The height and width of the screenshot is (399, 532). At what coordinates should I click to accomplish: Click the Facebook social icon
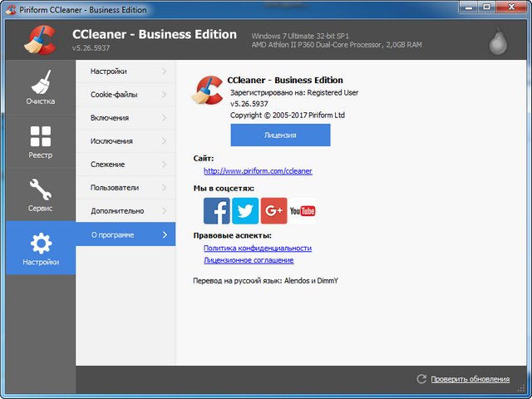[217, 210]
